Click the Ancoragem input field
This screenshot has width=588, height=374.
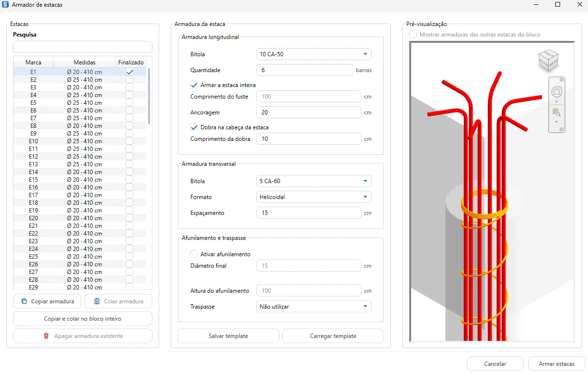click(x=309, y=112)
